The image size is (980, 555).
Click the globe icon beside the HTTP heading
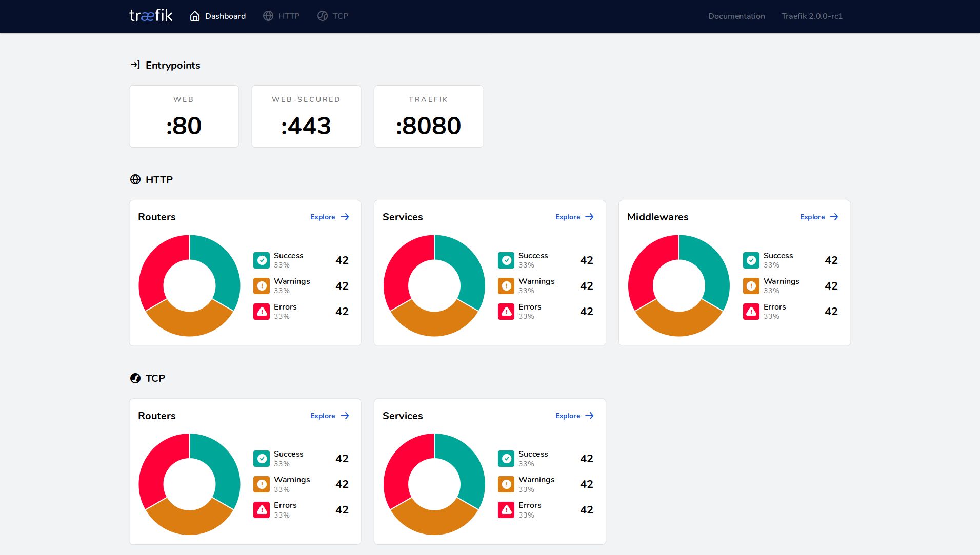135,179
